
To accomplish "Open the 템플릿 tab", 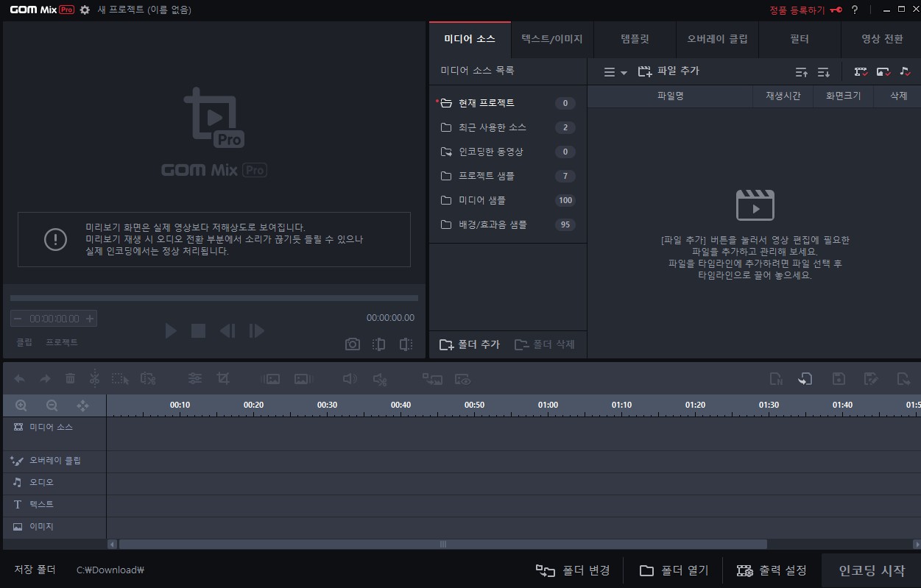I will point(635,39).
